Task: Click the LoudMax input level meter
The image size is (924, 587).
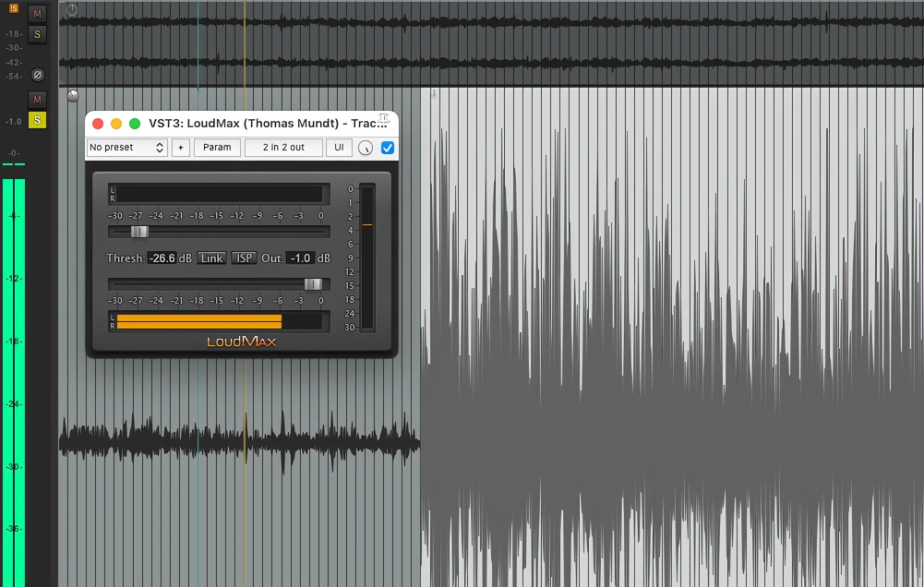Action: (x=219, y=194)
